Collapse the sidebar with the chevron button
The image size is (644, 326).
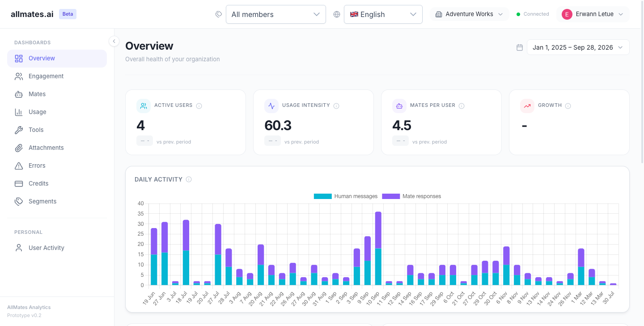pos(114,41)
